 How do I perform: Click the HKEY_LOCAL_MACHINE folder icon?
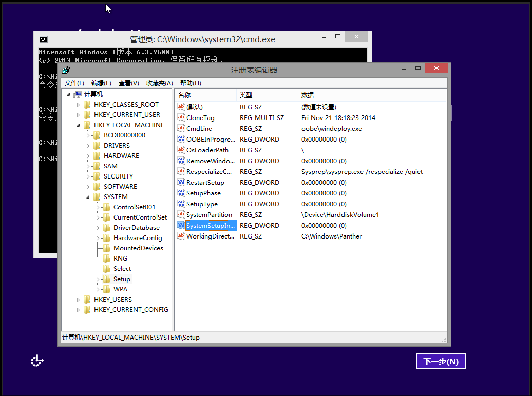tap(87, 125)
